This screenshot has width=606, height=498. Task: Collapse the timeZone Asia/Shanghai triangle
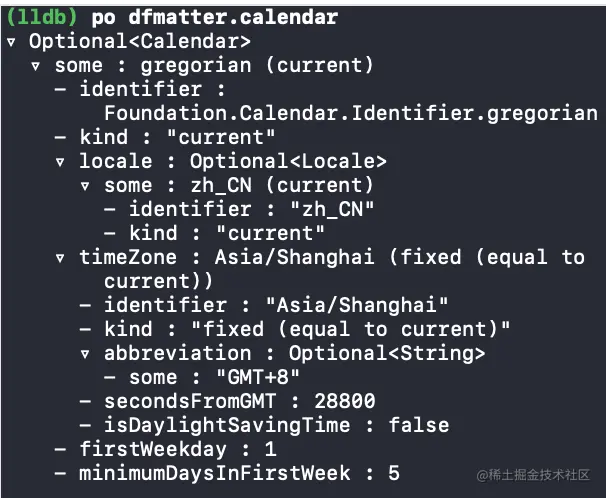[60, 258]
